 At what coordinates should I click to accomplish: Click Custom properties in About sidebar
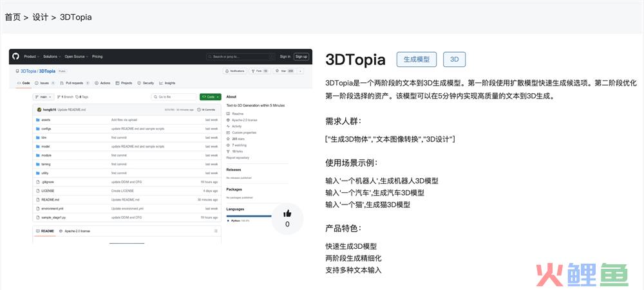(x=241, y=133)
